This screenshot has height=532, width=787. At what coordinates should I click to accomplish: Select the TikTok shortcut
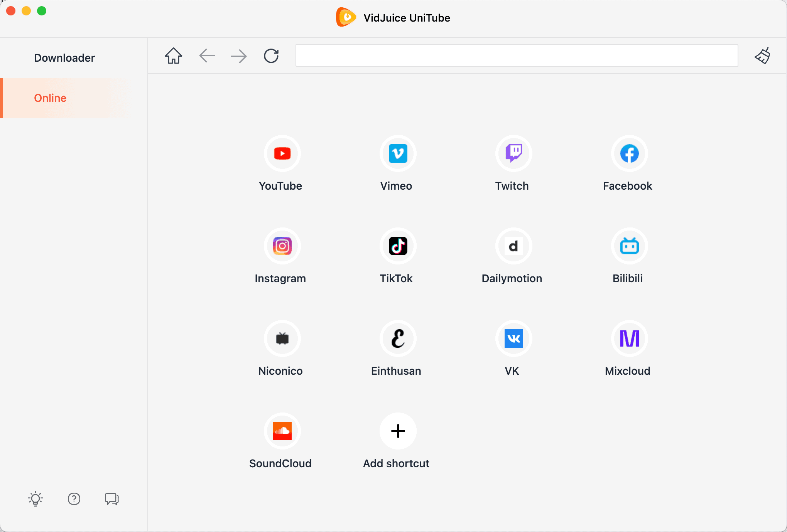tap(398, 246)
